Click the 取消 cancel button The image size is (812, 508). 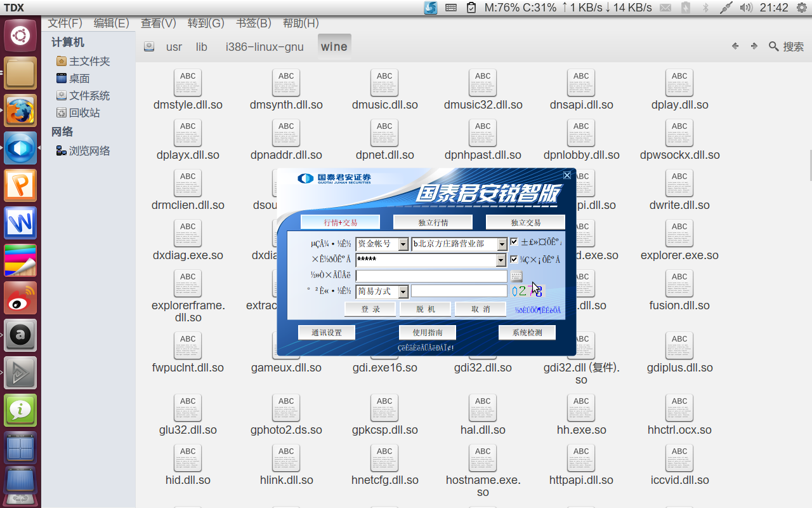point(480,309)
